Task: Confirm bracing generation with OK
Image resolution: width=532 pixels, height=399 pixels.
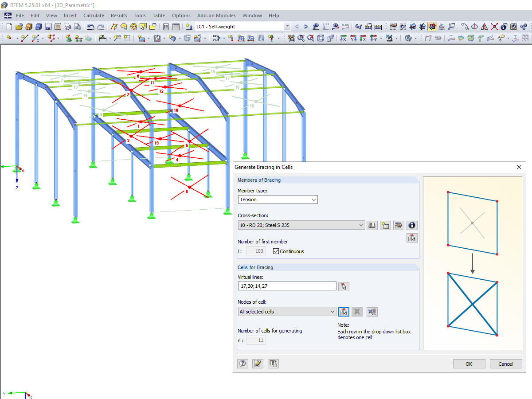Action: (469, 364)
